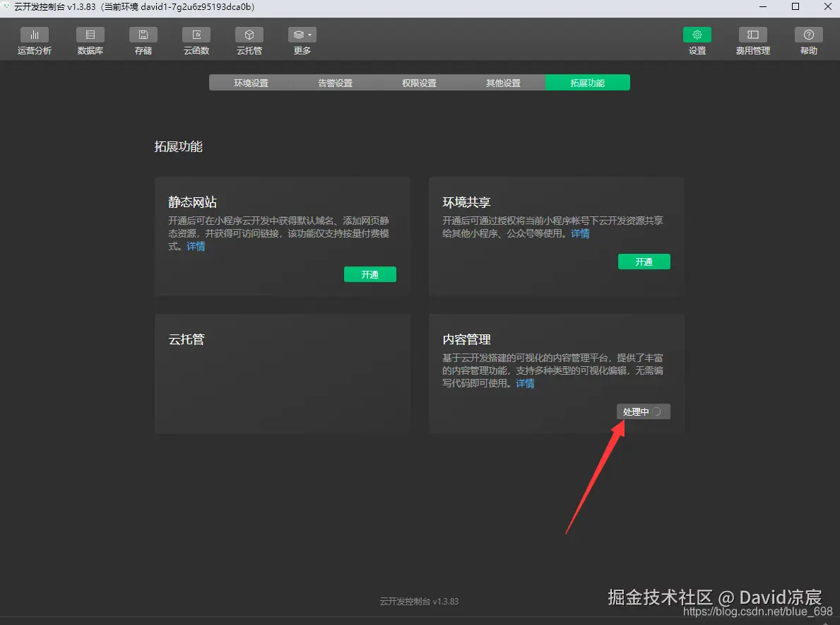The image size is (840, 625).
Task: Click the 云函数 toolbar icon
Action: [196, 40]
